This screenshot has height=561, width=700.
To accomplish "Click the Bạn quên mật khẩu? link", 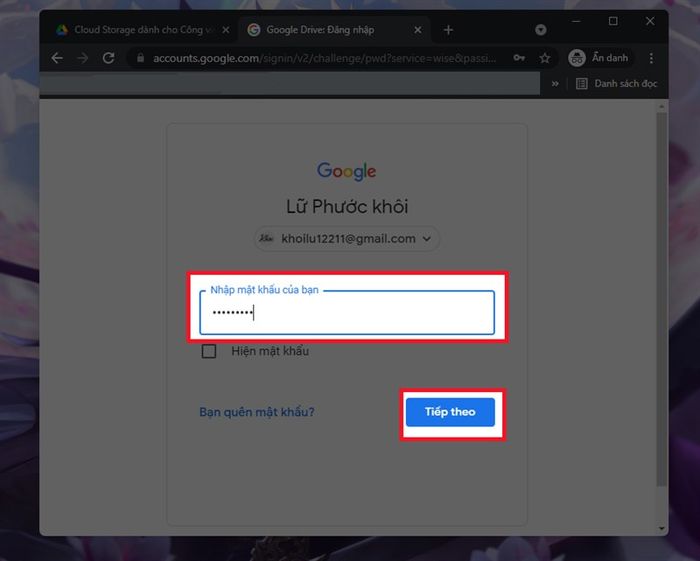I will coord(257,411).
